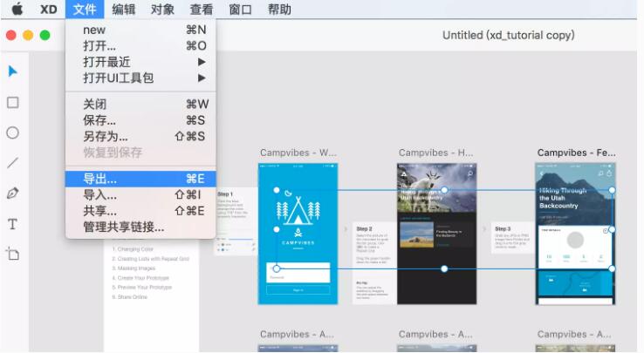Viewport: 644px width, 353px height.
Task: Click the gray profile circle on feature artboard
Action: [x=575, y=240]
